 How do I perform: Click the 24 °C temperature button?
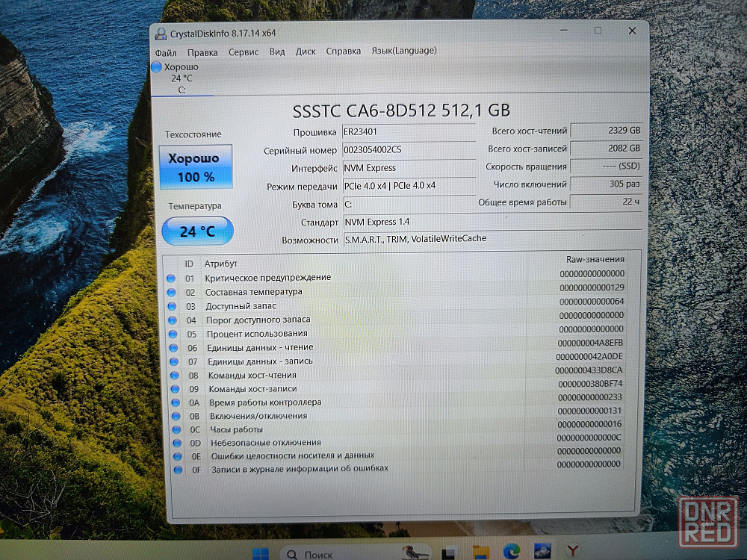tap(198, 231)
